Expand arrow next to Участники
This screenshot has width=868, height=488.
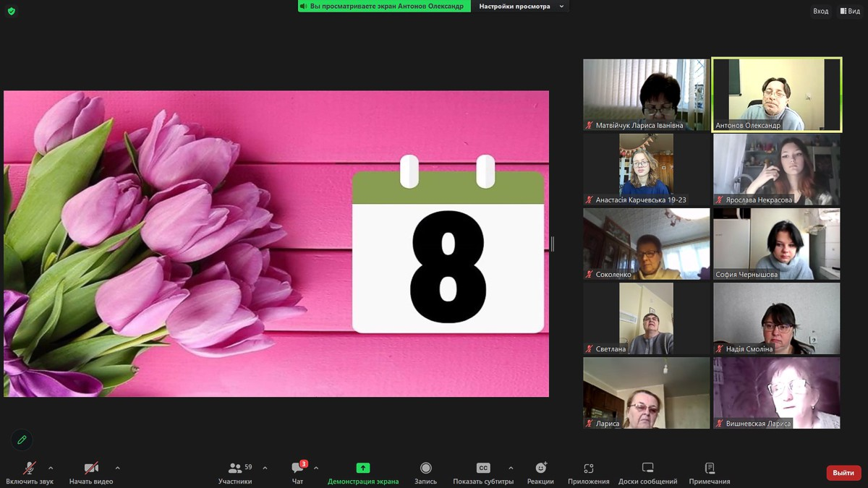point(265,468)
